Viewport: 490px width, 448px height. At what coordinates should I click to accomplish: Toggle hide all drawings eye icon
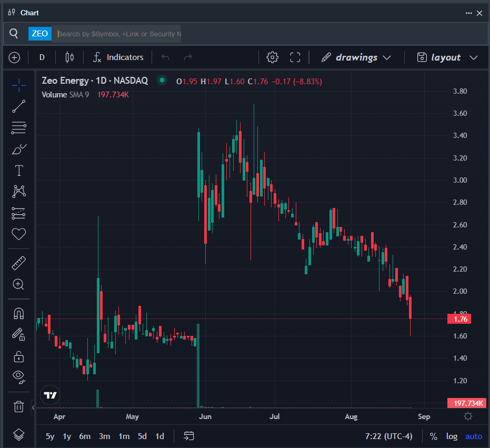[x=19, y=377]
